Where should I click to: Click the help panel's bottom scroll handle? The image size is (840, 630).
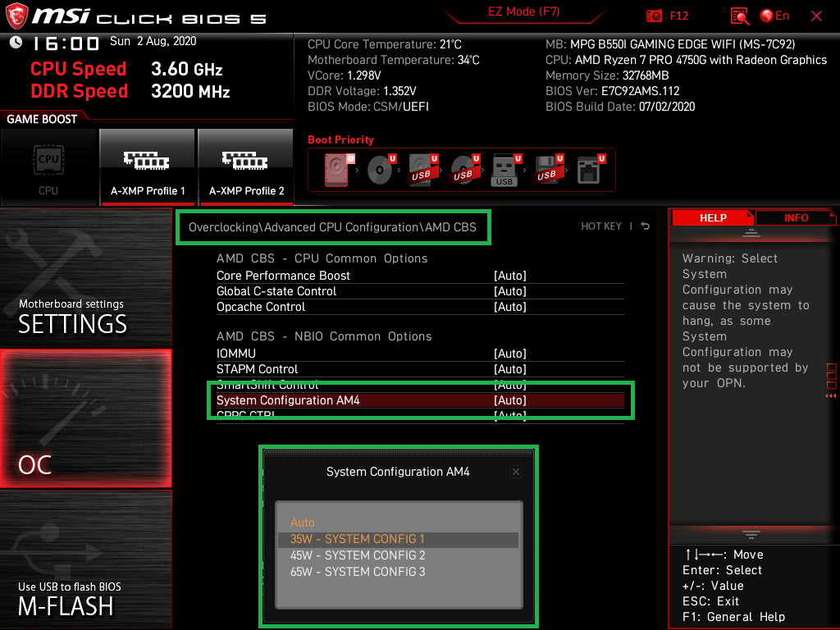click(x=751, y=535)
